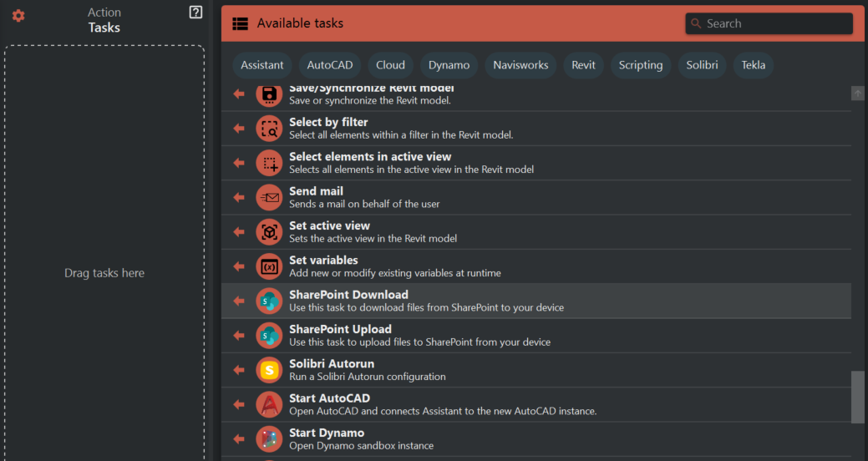The width and height of the screenshot is (868, 461).
Task: Click the Start Dynamo icon
Action: click(x=269, y=439)
